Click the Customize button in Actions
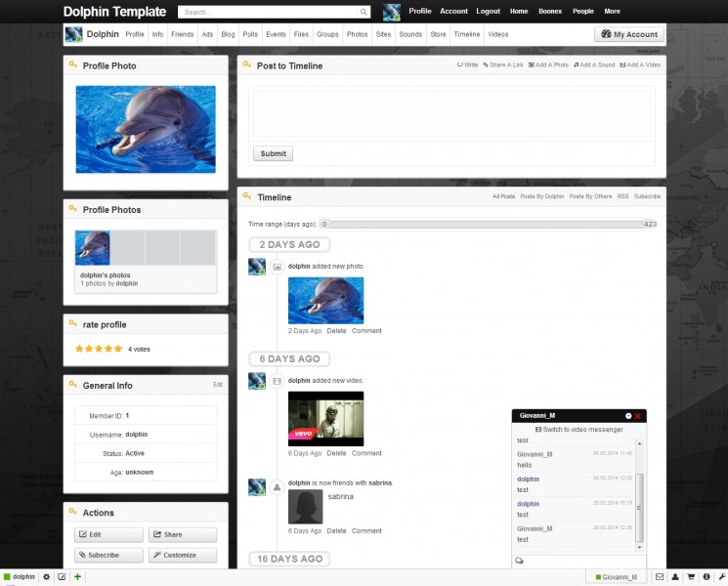Screen dimensions: 728x586 183,555
